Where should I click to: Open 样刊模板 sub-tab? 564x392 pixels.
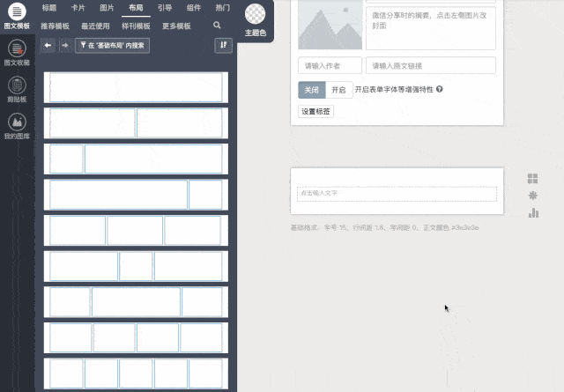(136, 26)
